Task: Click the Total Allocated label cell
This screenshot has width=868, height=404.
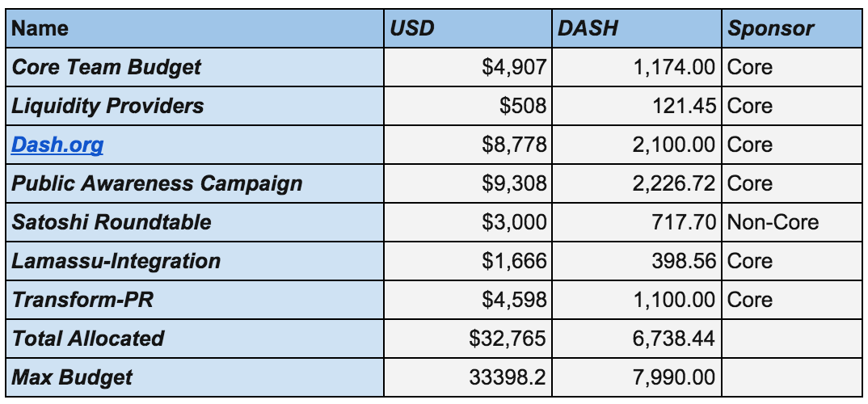Action: pyautogui.click(x=195, y=338)
